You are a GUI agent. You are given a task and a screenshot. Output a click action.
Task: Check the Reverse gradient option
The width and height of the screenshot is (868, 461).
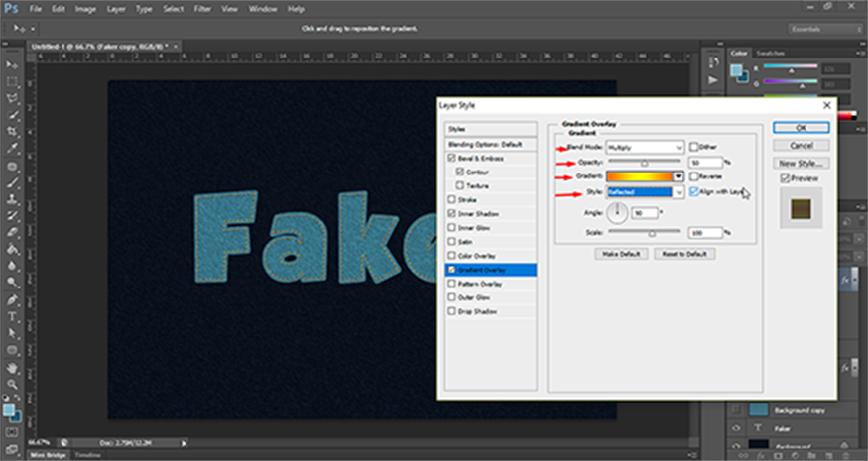pyautogui.click(x=694, y=175)
